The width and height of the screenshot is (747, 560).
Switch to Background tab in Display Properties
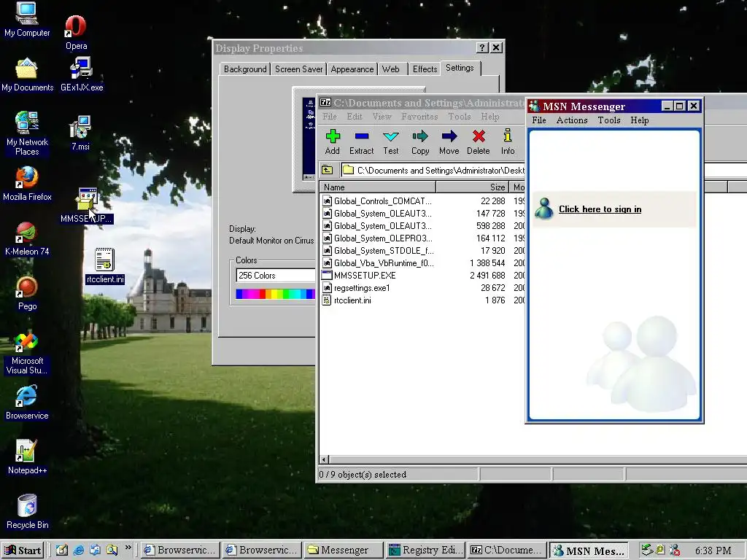pyautogui.click(x=245, y=69)
